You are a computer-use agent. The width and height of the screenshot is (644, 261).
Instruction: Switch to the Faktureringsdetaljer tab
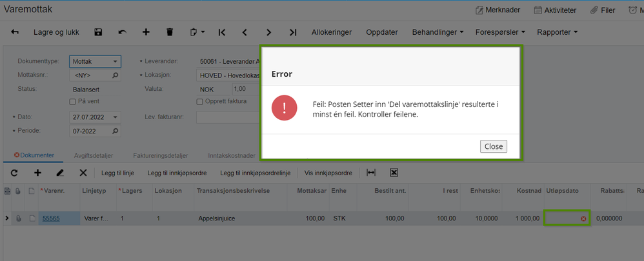point(161,155)
